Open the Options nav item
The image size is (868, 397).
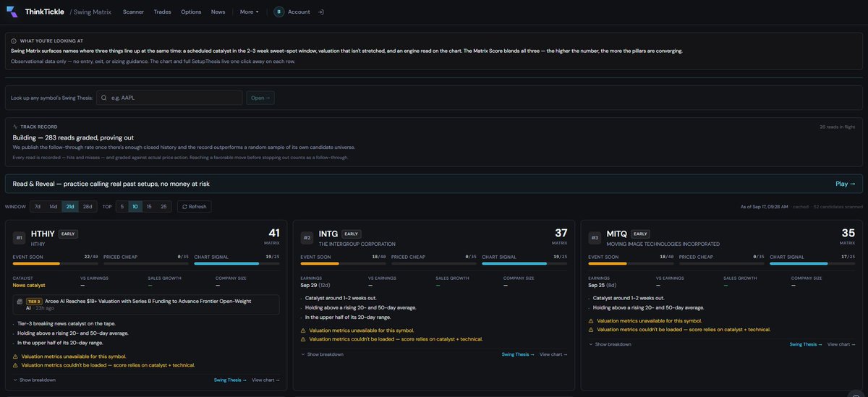pos(191,12)
